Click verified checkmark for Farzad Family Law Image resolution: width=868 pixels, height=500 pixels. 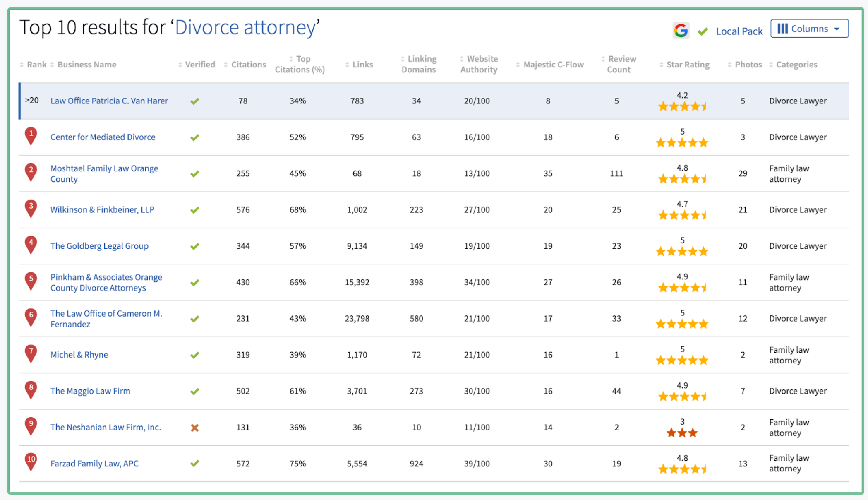pos(195,464)
